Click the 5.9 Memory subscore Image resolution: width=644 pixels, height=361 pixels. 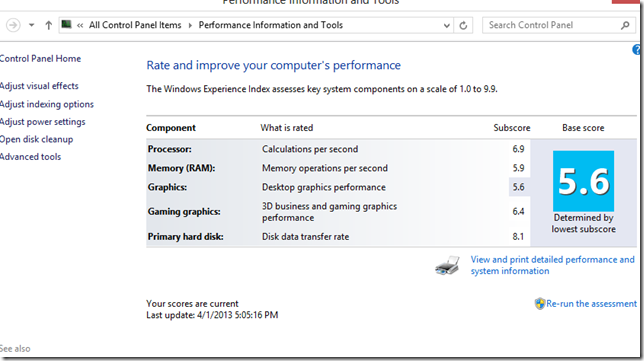[x=518, y=168]
